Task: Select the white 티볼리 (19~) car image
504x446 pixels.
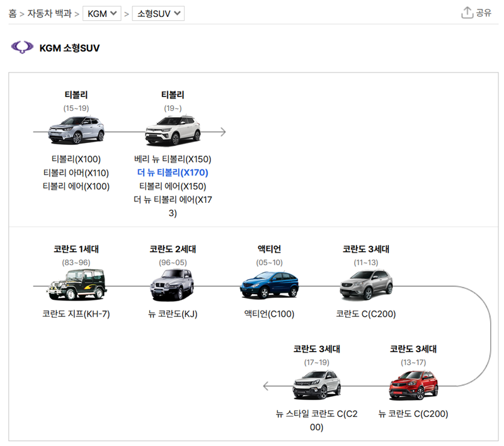Action: (173, 130)
